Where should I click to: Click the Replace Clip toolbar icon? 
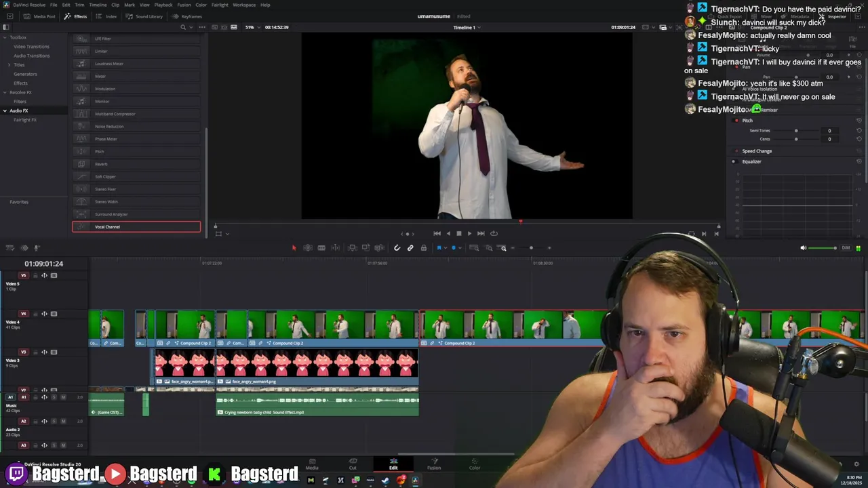tap(380, 248)
